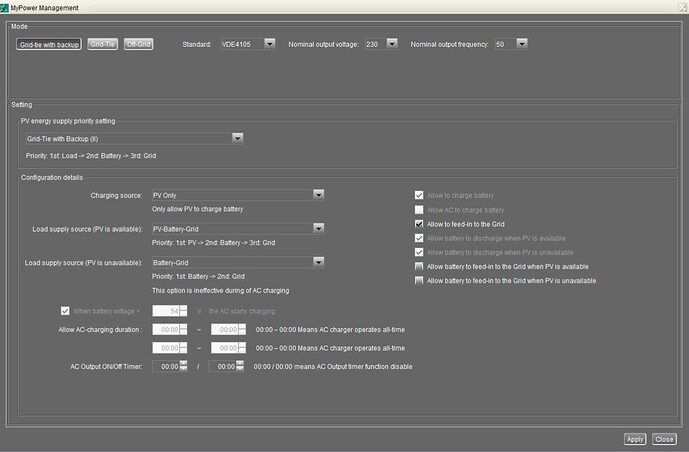Open the Standard VDE4105 dropdown
Screen dimensions: 689x452
(269, 44)
